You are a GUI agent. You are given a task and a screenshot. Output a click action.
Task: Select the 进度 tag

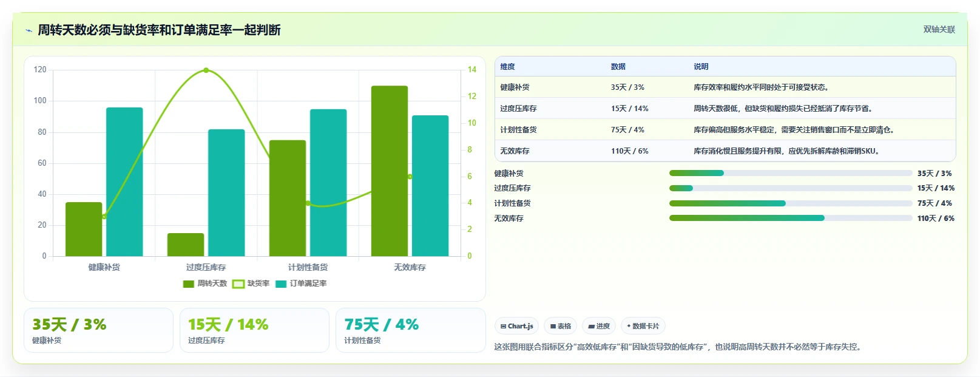[598, 326]
